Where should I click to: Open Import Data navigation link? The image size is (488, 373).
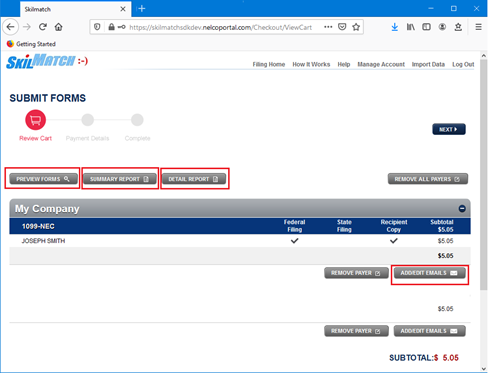(428, 64)
